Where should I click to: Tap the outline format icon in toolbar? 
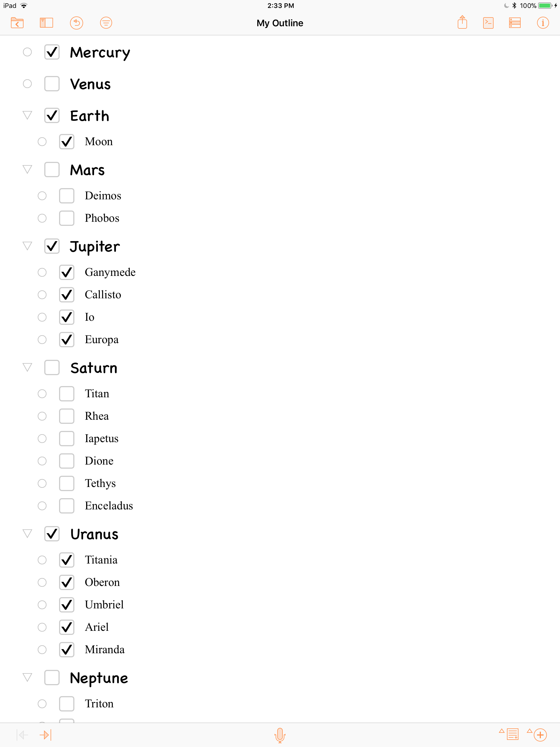pos(515,23)
